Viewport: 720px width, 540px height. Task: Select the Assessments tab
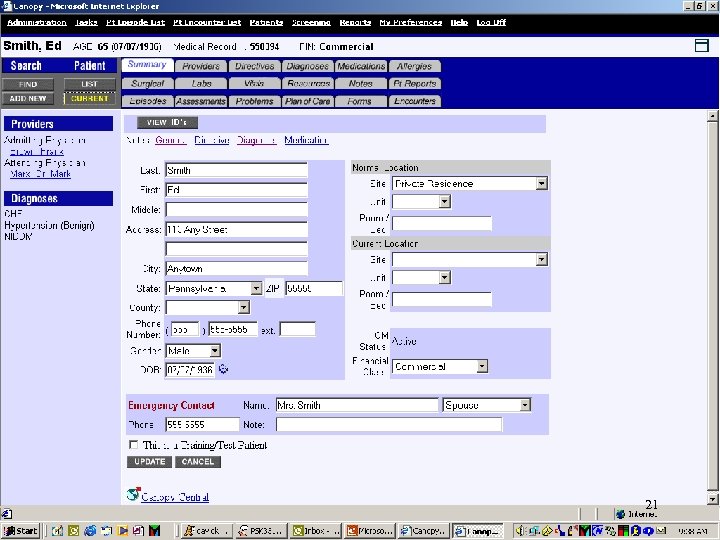point(201,101)
